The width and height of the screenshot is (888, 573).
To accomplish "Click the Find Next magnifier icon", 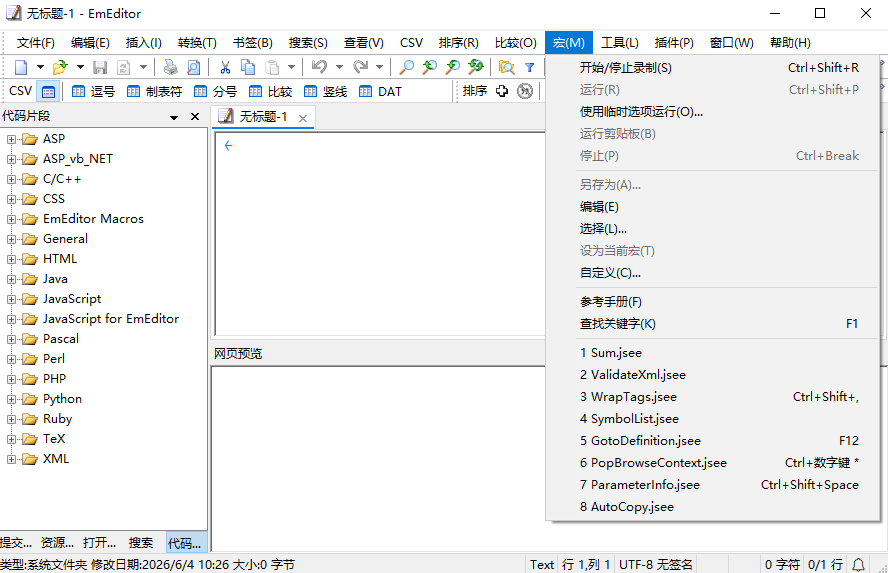I will 452,67.
